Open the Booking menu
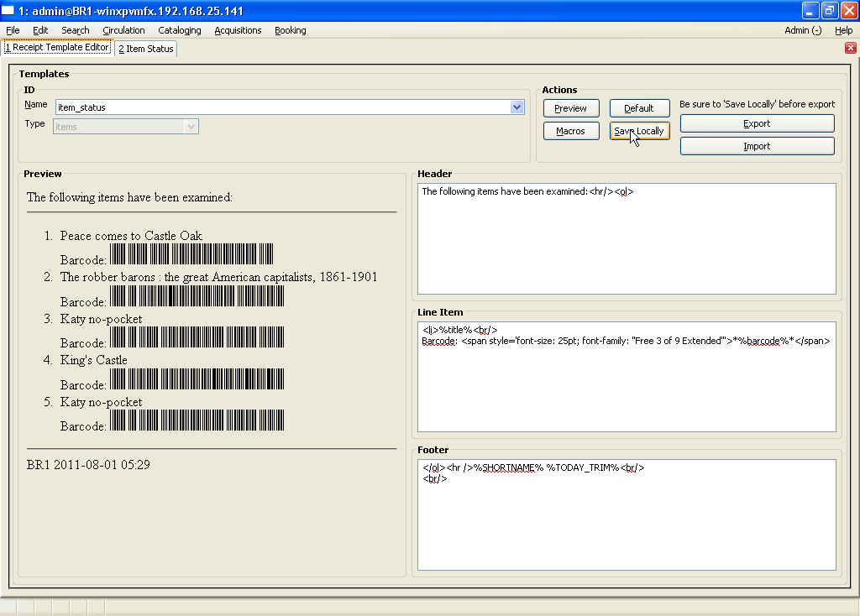 tap(291, 30)
